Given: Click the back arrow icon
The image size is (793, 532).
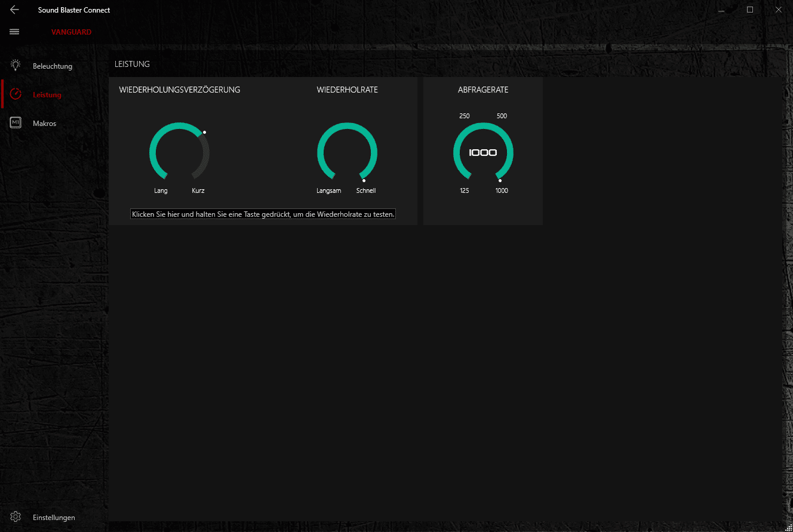Looking at the screenshot, I should coord(14,10).
